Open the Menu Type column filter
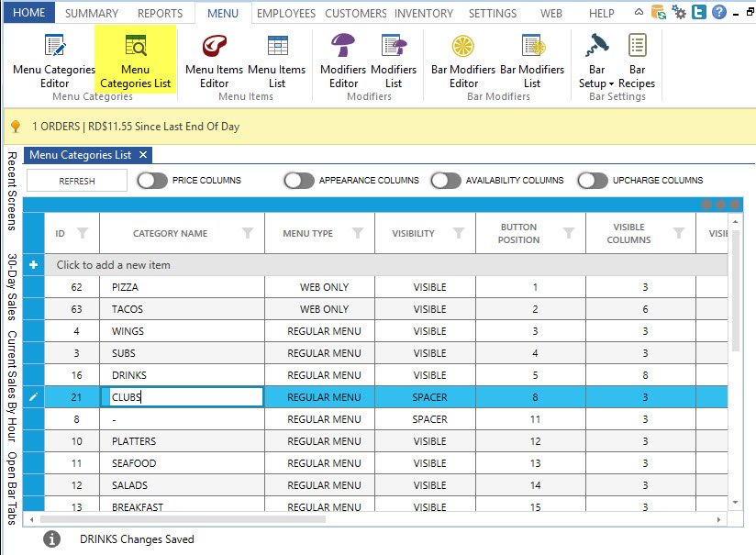This screenshot has width=756, height=555. click(x=358, y=233)
